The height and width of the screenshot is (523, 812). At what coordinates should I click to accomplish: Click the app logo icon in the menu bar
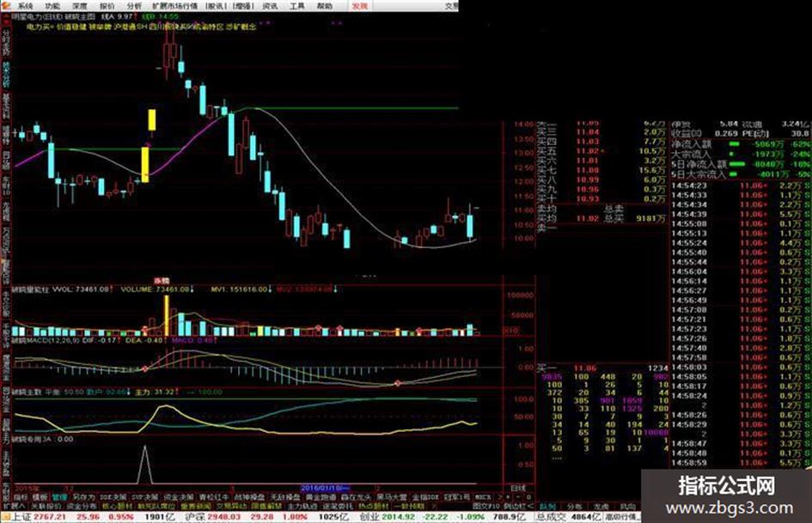click(5, 6)
